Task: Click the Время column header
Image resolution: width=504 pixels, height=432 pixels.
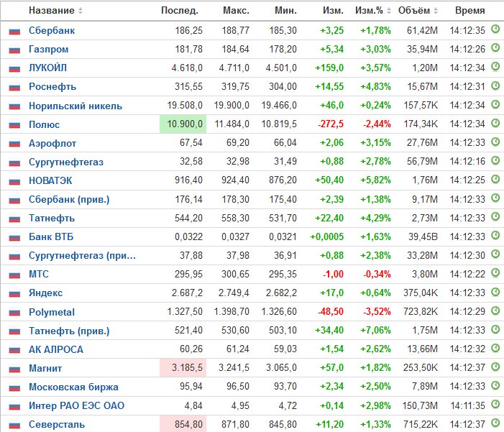Action: [x=470, y=11]
